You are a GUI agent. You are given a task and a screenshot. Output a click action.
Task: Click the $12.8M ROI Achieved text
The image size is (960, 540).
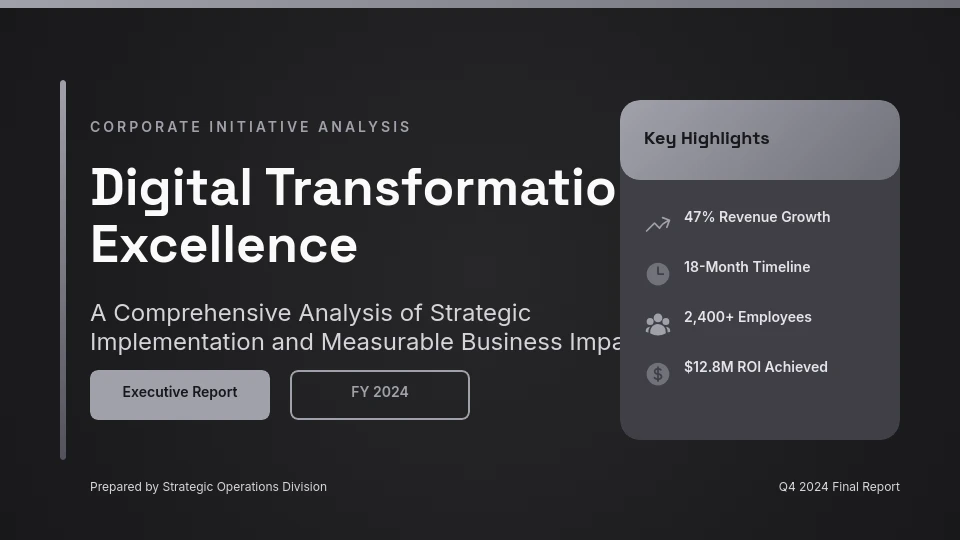coord(755,367)
